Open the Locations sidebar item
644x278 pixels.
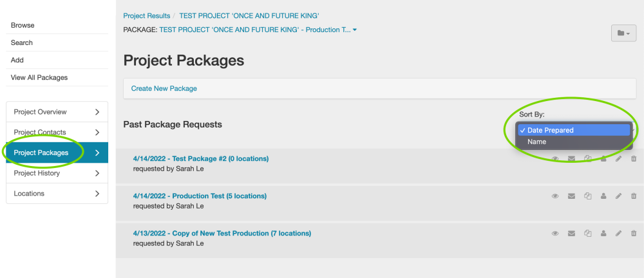(x=57, y=194)
